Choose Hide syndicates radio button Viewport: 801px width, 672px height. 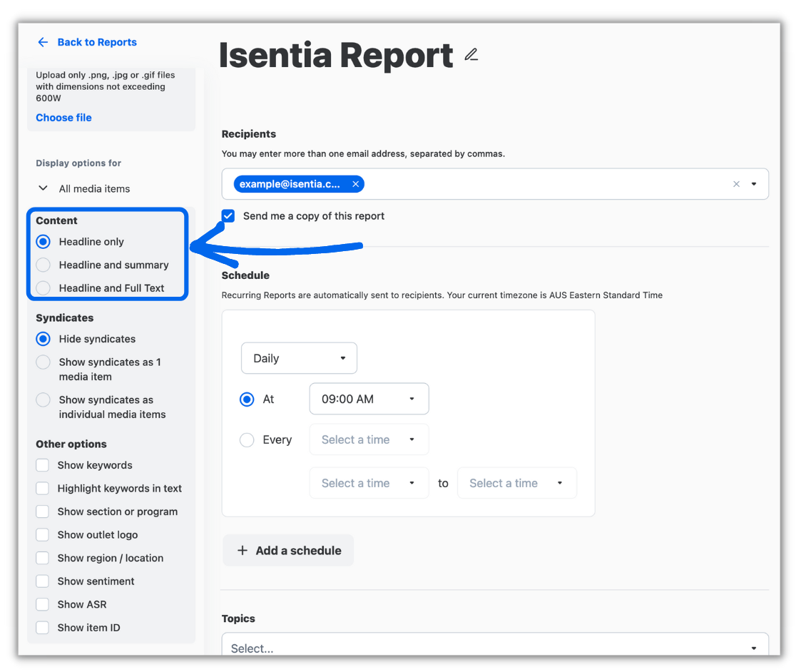click(44, 339)
